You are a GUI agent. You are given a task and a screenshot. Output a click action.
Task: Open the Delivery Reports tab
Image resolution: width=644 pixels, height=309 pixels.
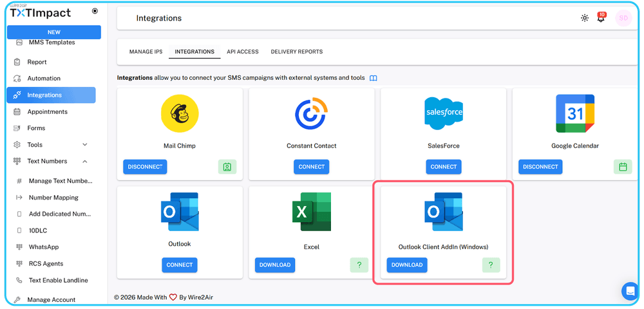(296, 51)
